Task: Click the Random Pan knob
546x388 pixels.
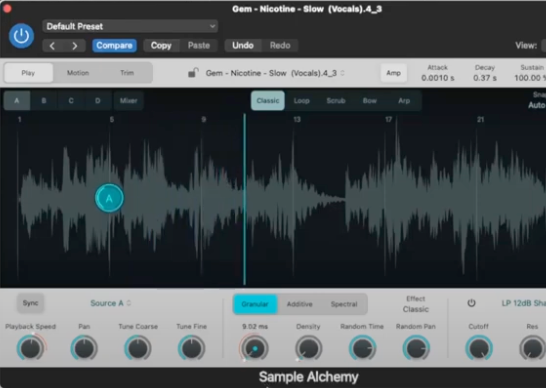Action: point(416,348)
